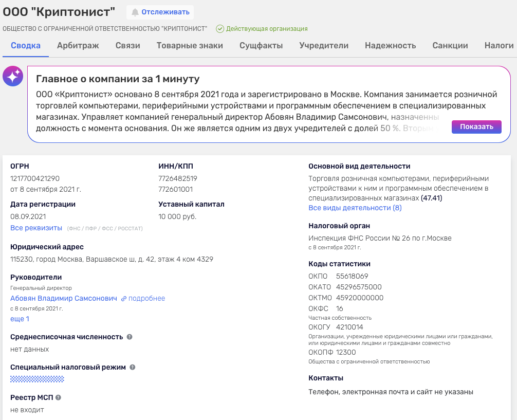Click legal address starting 115230, город Москва
The height and width of the screenshot is (420, 517).
coord(112,259)
